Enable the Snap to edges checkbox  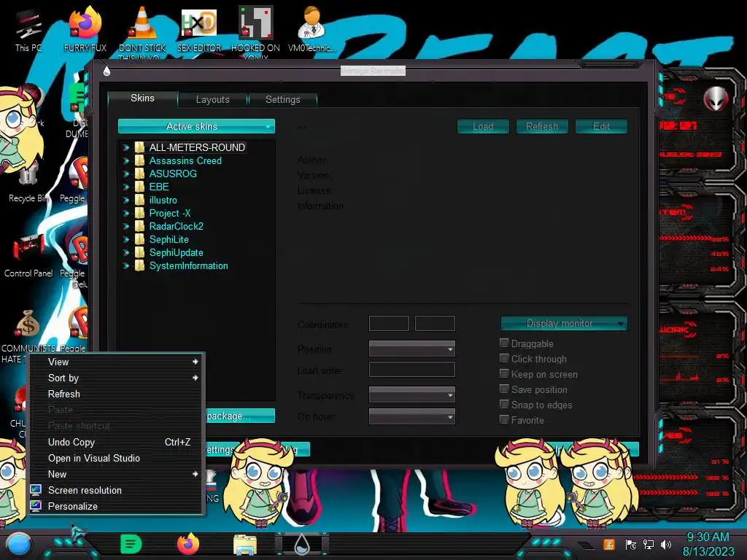504,404
